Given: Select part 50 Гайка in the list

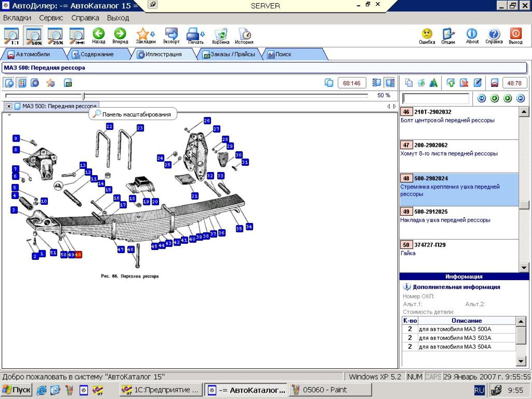Looking at the screenshot, I should click(x=459, y=256).
